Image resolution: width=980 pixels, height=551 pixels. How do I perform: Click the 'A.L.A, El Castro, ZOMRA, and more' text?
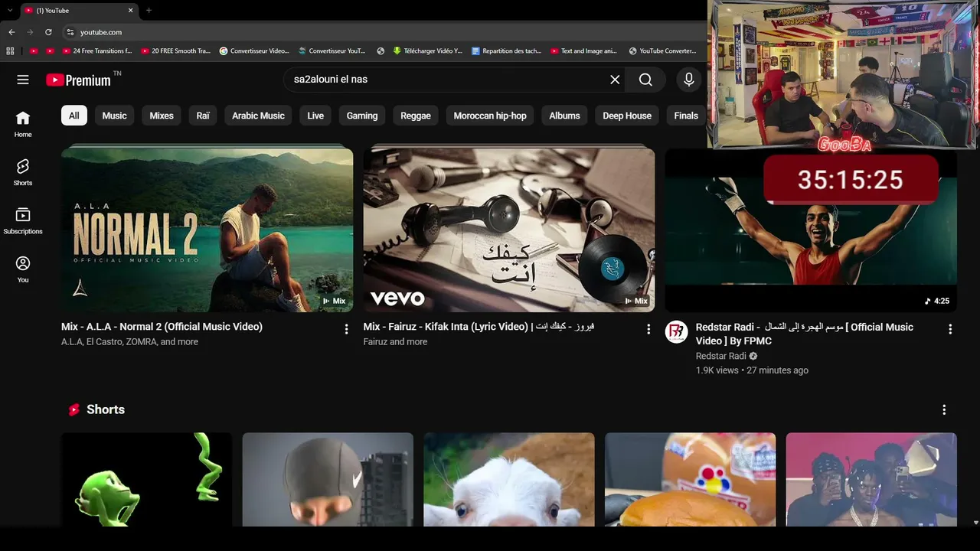tap(129, 342)
